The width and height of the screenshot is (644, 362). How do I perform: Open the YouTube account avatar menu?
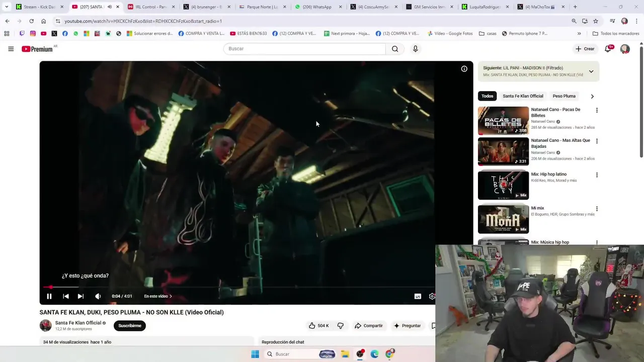point(625,49)
